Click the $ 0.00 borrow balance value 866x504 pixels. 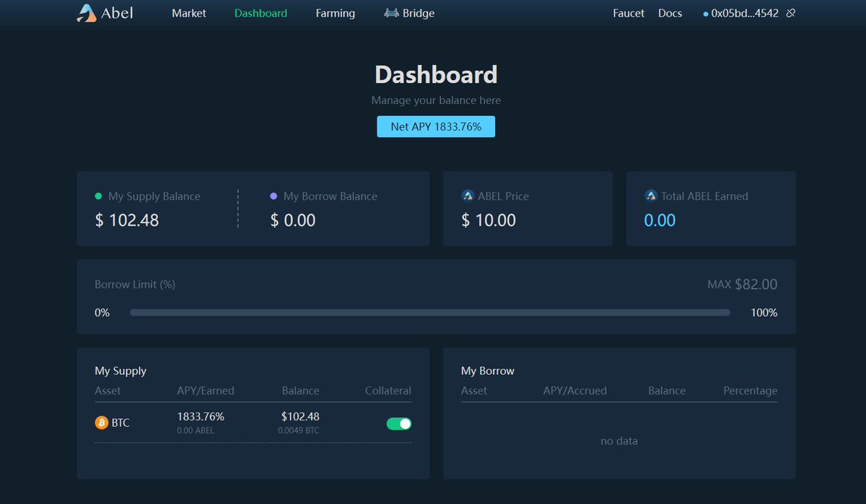pos(293,220)
